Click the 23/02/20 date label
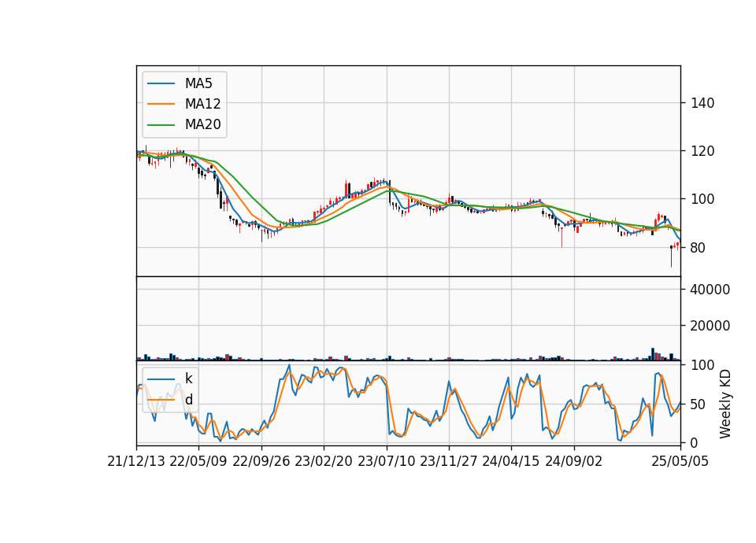This screenshot has width=756, height=543. [324, 461]
